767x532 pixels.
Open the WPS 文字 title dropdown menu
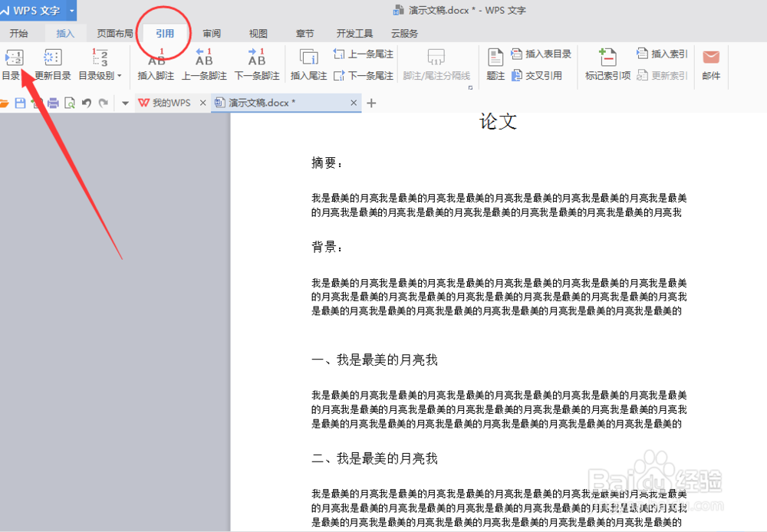coord(71,10)
